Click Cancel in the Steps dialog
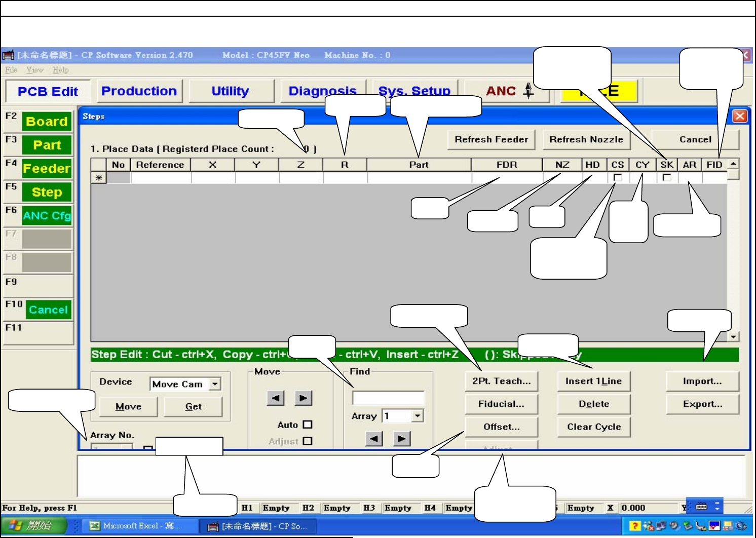 [695, 139]
